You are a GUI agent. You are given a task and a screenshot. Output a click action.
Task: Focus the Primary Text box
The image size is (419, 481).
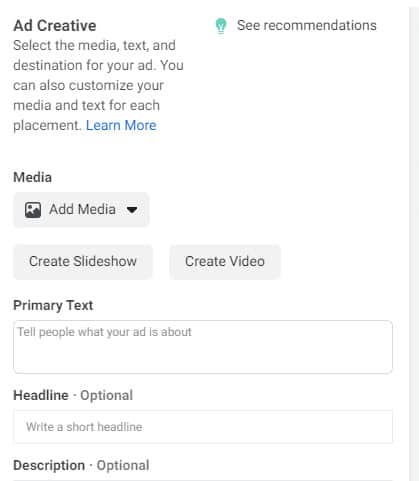[x=203, y=347]
